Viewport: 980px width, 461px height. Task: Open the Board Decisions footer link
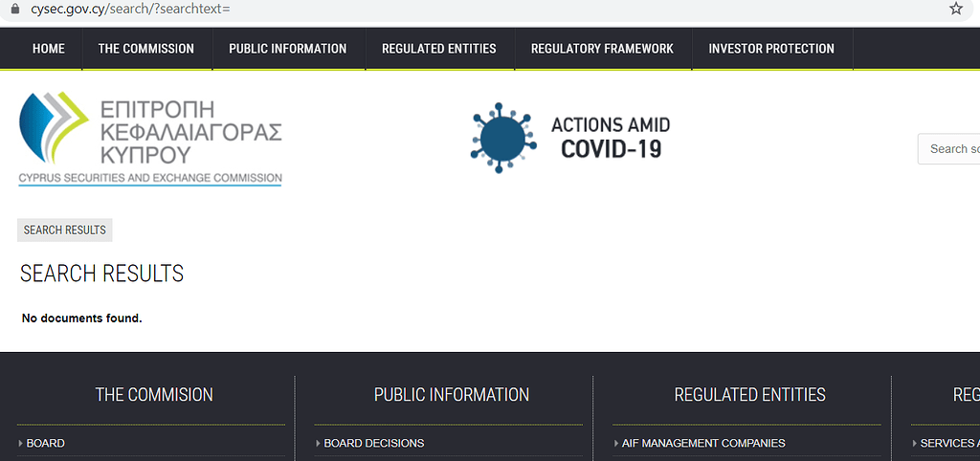click(373, 443)
